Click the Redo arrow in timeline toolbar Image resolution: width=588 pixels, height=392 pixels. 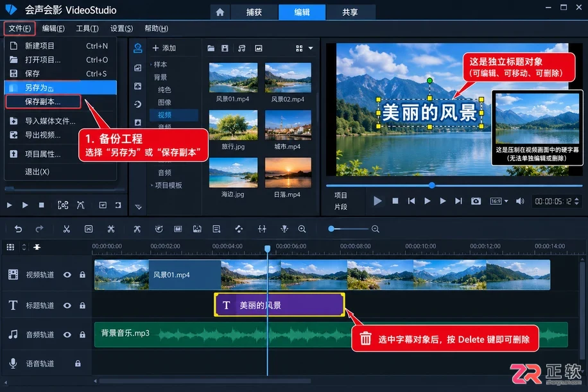[39, 229]
